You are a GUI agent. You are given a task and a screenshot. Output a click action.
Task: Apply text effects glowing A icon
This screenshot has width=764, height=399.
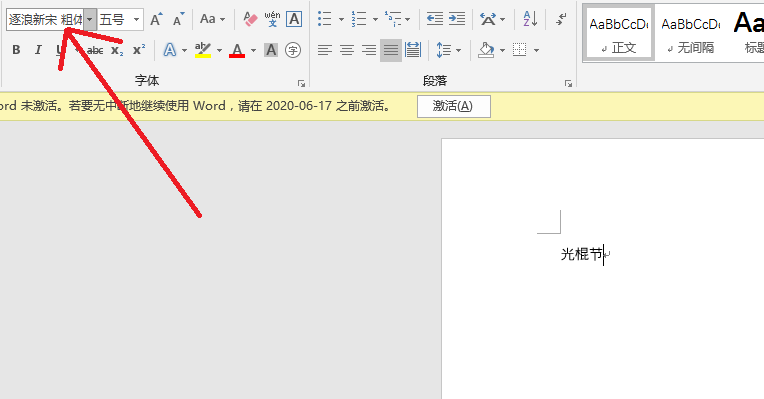point(170,50)
